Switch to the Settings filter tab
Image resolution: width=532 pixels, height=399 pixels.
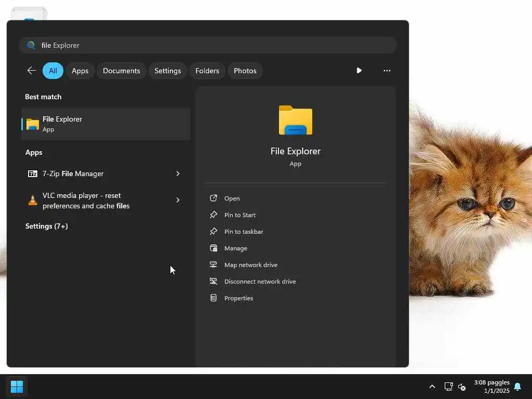pos(168,71)
